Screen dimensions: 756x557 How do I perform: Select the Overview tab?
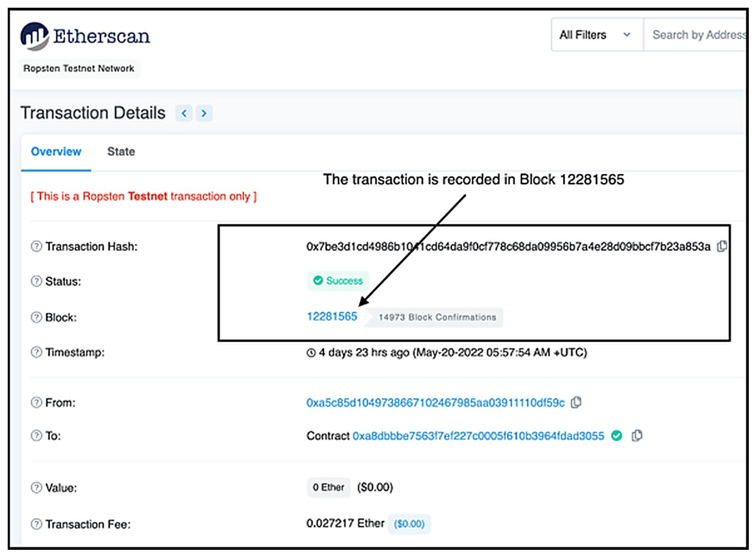pos(56,152)
